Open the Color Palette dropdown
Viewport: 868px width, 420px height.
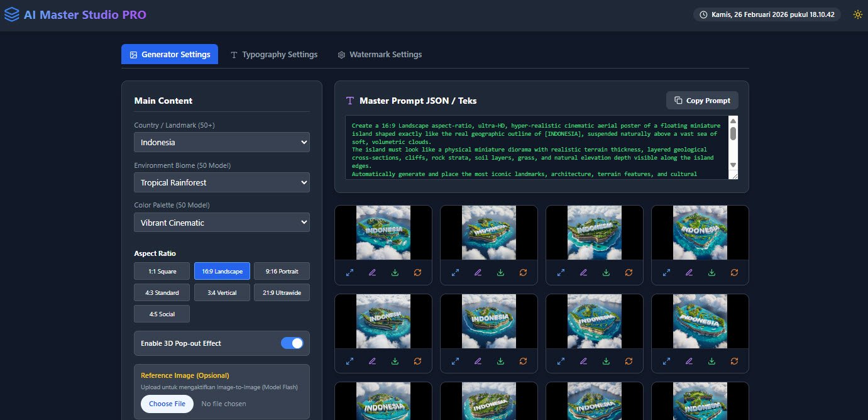point(222,223)
